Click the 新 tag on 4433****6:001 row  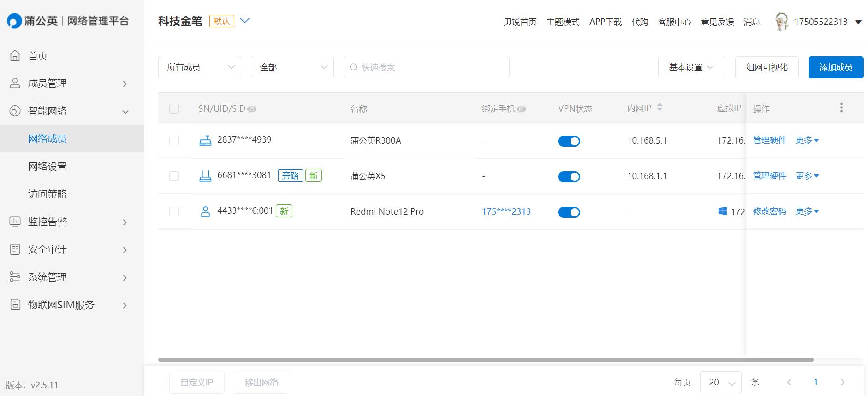point(284,211)
